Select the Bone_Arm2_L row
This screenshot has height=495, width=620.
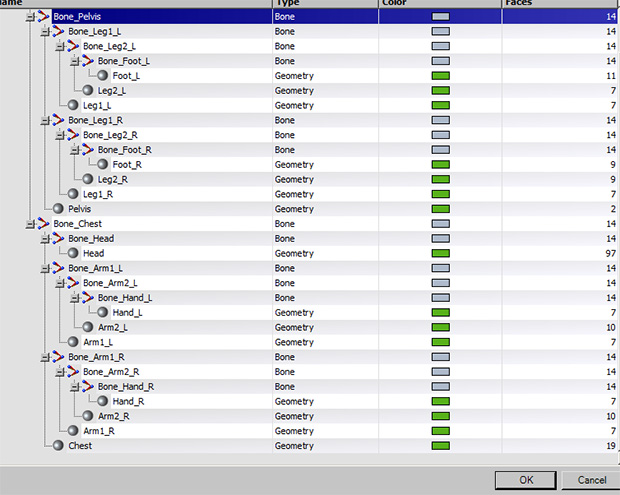coord(310,283)
